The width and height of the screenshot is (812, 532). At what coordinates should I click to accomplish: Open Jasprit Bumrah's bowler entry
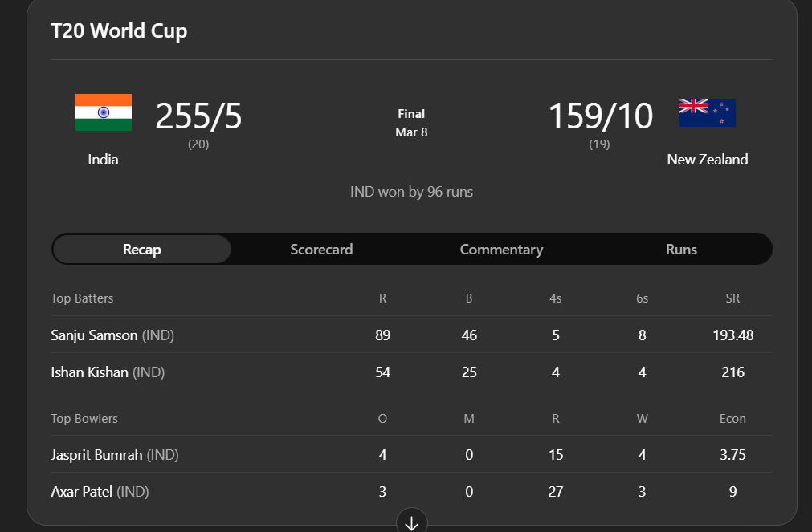(96, 455)
